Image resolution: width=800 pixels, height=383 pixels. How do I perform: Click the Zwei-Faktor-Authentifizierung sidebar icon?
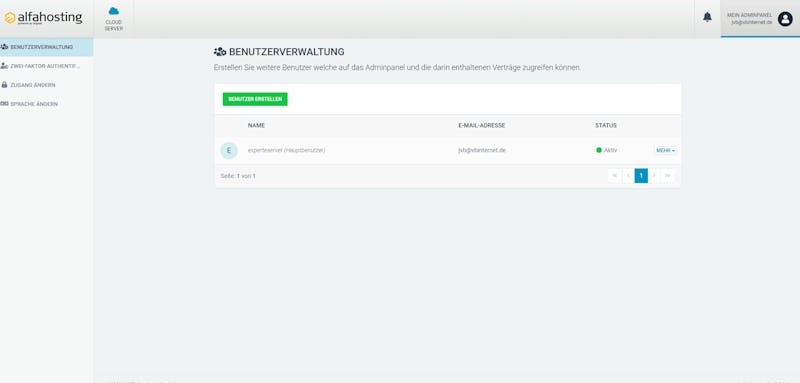tap(5, 66)
